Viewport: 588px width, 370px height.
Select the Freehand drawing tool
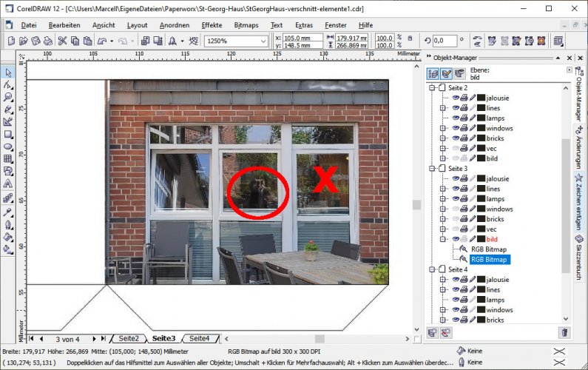8,110
